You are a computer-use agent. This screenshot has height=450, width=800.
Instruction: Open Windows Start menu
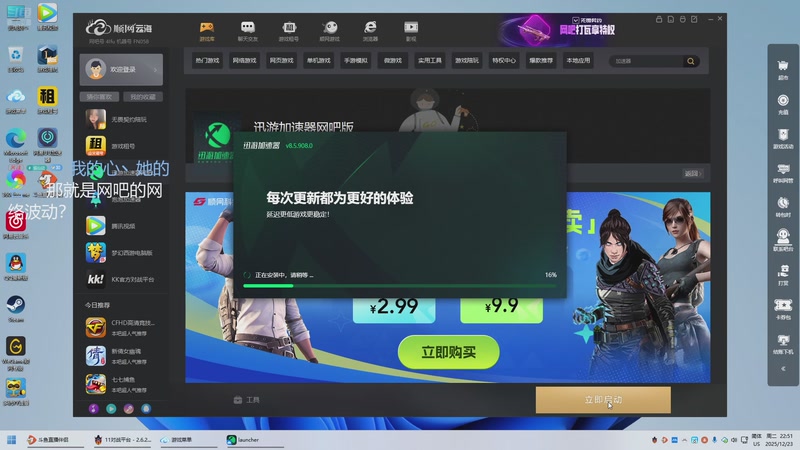pyautogui.click(x=11, y=440)
